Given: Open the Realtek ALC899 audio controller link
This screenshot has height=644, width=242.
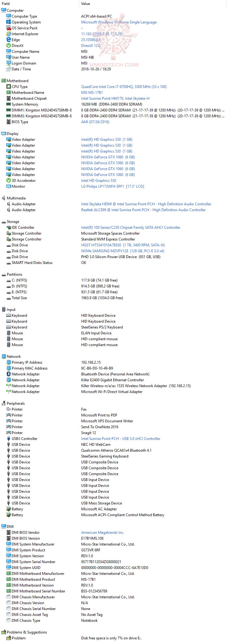Looking at the screenshot, I should pos(143,210).
